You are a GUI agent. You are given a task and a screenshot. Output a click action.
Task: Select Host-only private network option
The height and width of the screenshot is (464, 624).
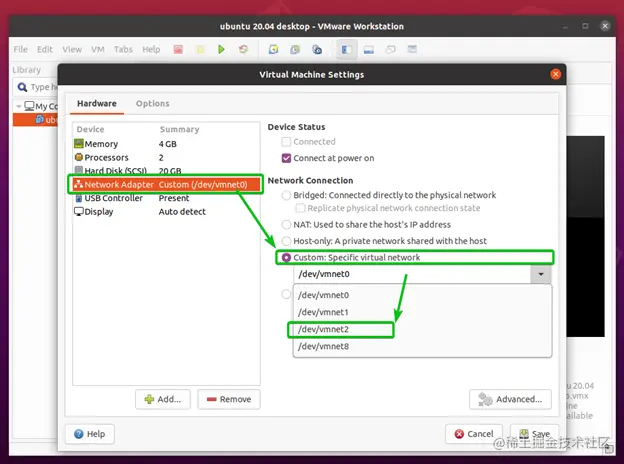[286, 241]
